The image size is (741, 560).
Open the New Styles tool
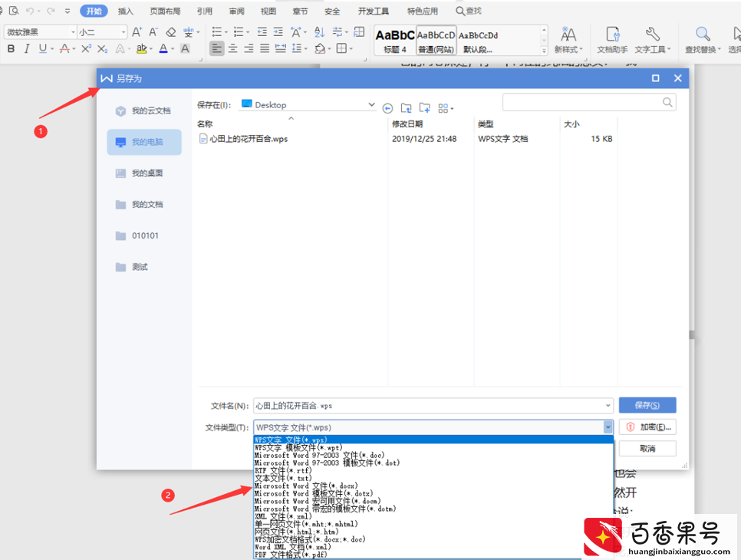(568, 40)
